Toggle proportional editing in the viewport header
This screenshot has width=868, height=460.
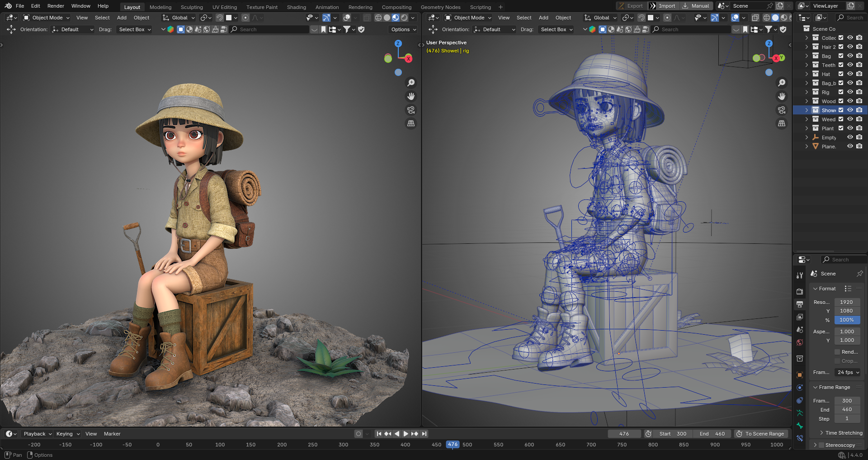pos(245,18)
